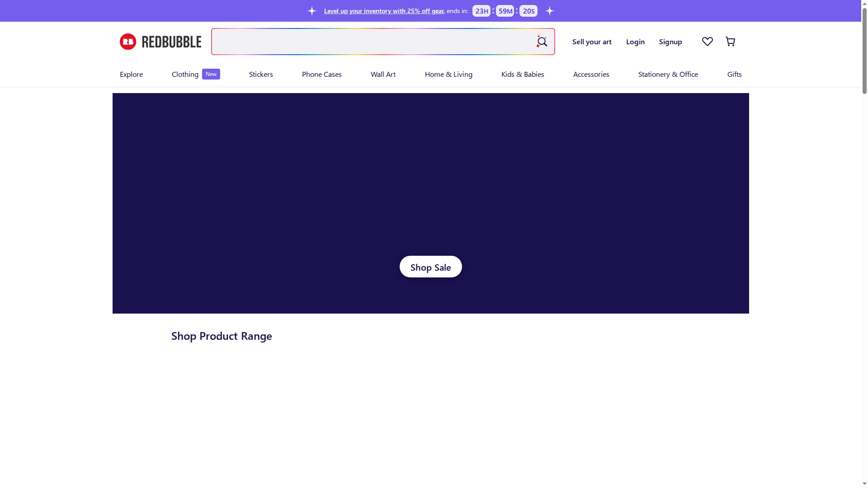Image resolution: width=868 pixels, height=488 pixels.
Task: Click the Login link
Action: tap(635, 42)
